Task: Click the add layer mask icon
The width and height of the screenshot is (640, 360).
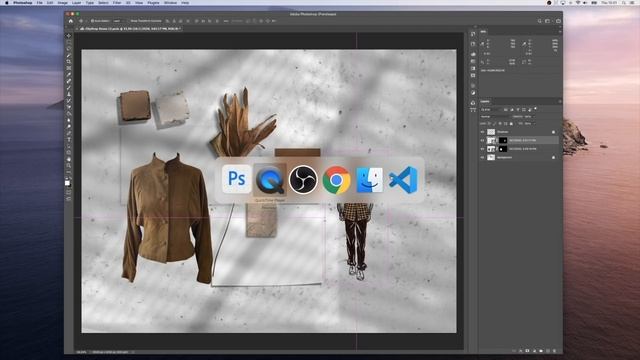Action: [527, 351]
